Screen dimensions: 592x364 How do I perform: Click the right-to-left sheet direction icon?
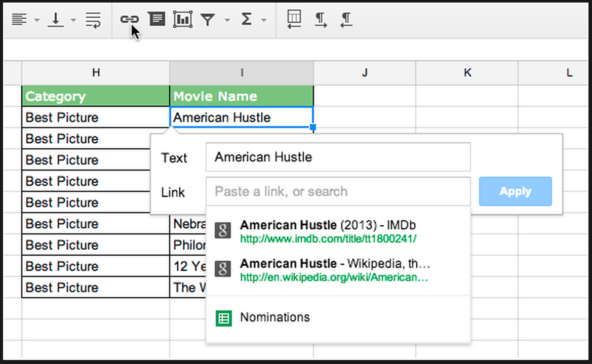294,20
